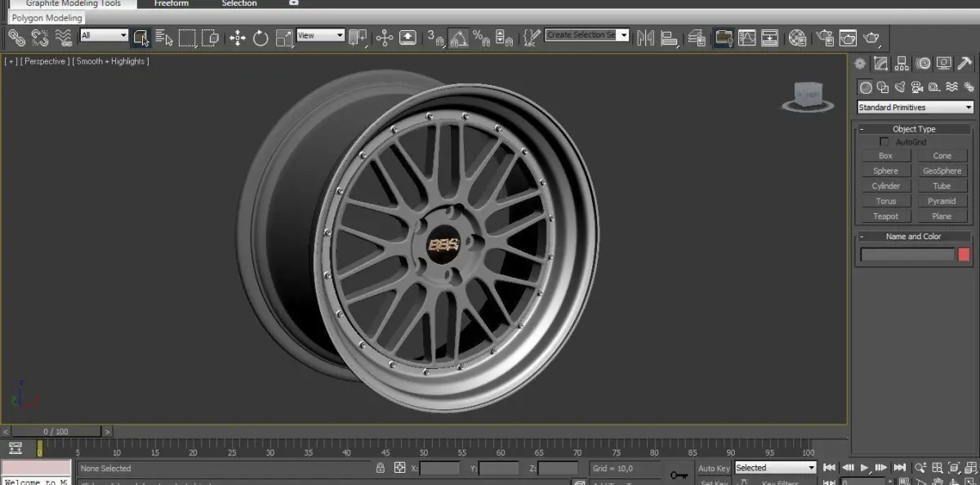Select Geometry creation category
The width and height of the screenshot is (980, 485).
coord(866,87)
